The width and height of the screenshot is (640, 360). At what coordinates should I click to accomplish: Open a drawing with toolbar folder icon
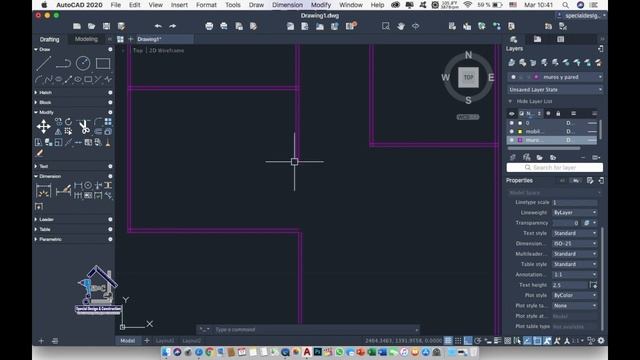click(91, 26)
